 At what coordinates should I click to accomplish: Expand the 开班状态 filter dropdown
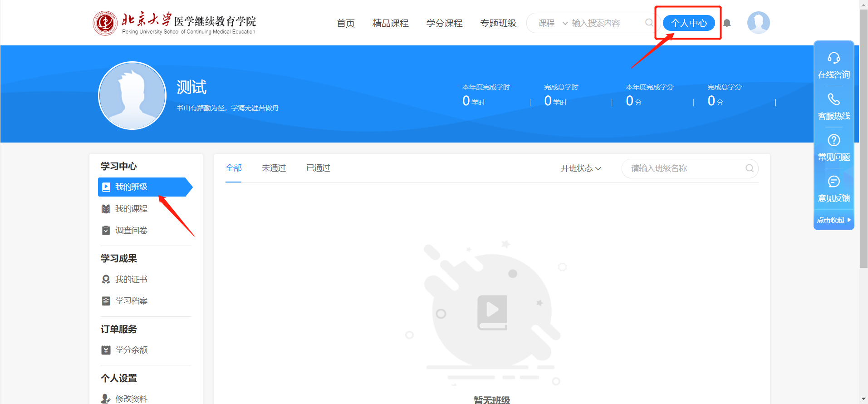tap(581, 168)
